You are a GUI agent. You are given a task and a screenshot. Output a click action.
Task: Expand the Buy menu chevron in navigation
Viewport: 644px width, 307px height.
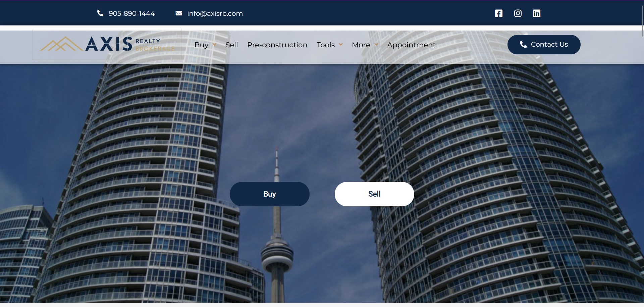pos(215,45)
